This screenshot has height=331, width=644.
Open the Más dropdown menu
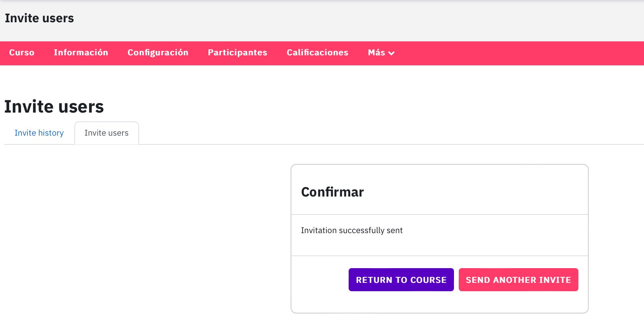pos(381,53)
